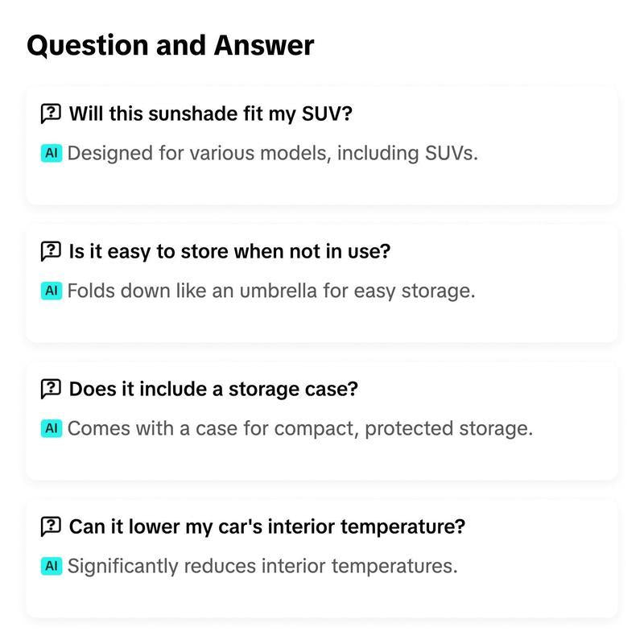Viewport: 644px width, 644px height.
Task: Click question icon beside easy to store question
Action: 51,251
